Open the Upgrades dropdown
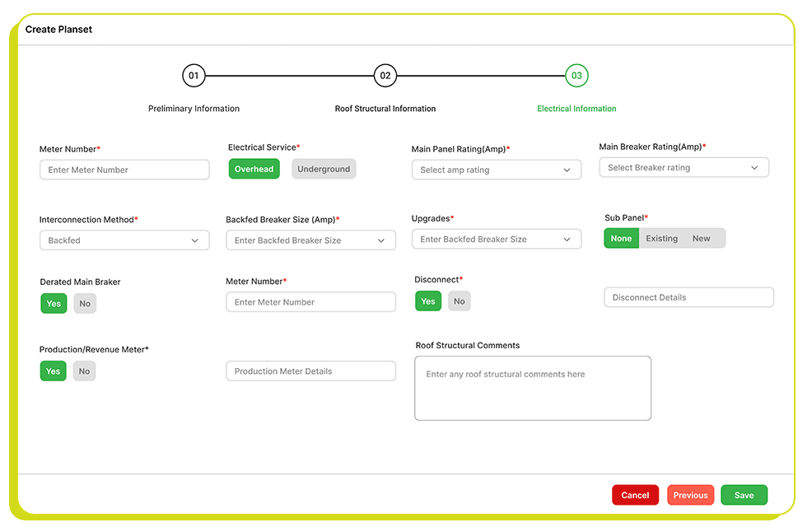The height and width of the screenshot is (527, 812). (x=496, y=240)
